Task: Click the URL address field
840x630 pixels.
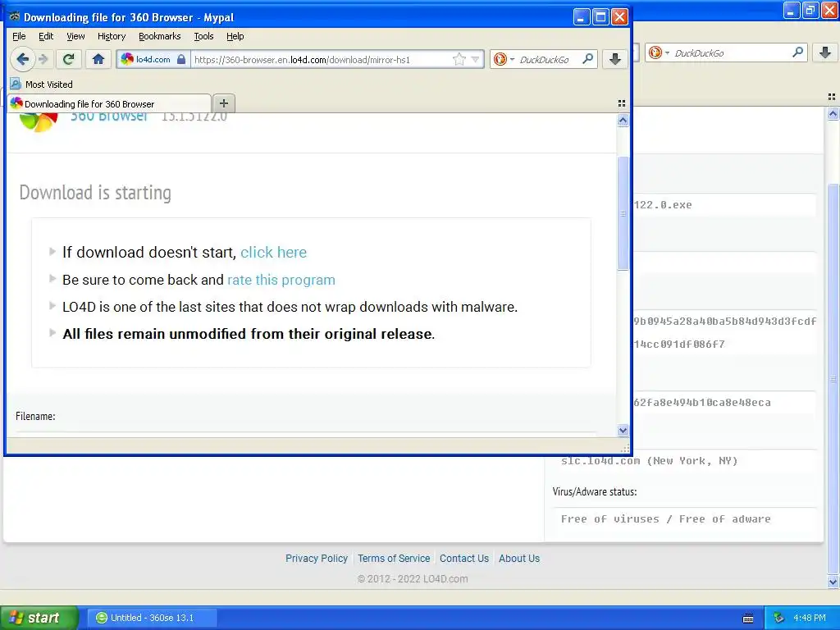Action: pos(322,59)
